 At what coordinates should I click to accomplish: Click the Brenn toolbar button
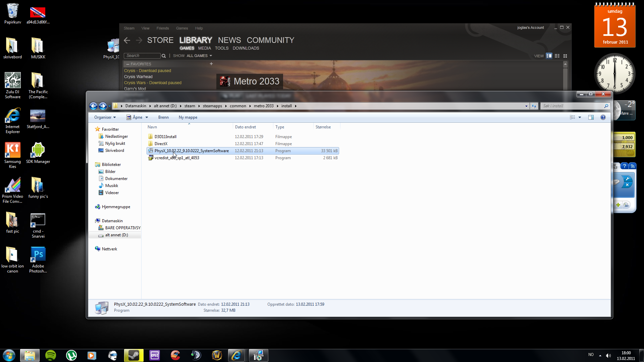[163, 117]
